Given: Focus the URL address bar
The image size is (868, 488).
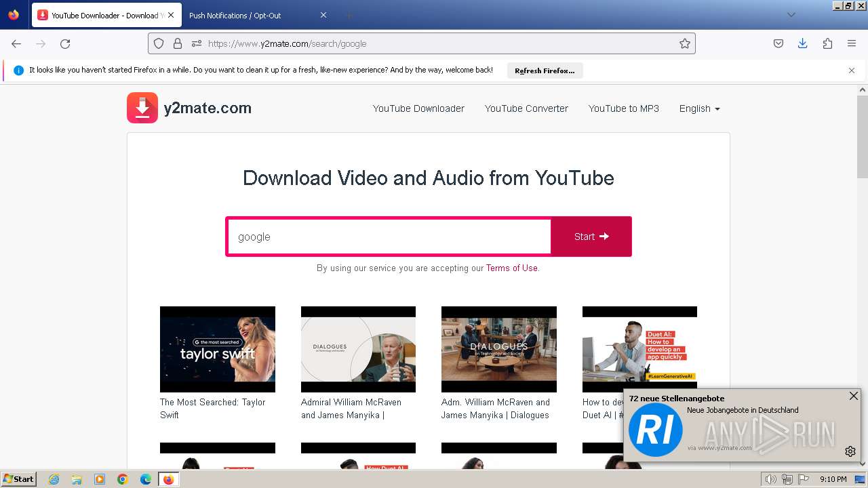Looking at the screenshot, I should pos(441,43).
